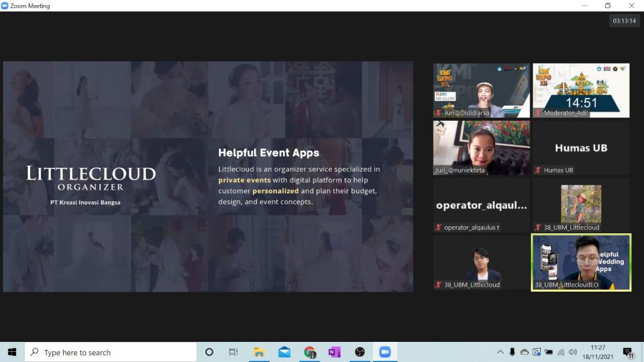Select 38_UBM_Littlecloud tile with outdoor photo
This screenshot has width=644, height=362.
(581, 206)
